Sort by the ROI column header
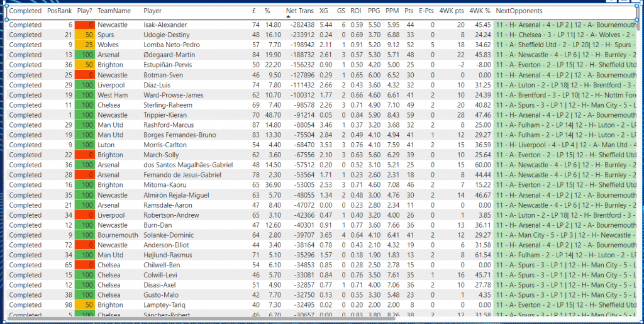 (356, 11)
